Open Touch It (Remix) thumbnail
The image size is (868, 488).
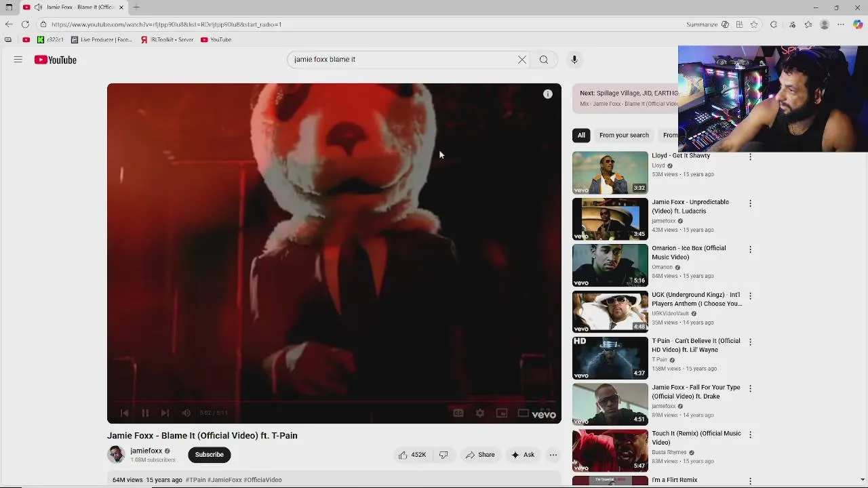[x=610, y=450]
